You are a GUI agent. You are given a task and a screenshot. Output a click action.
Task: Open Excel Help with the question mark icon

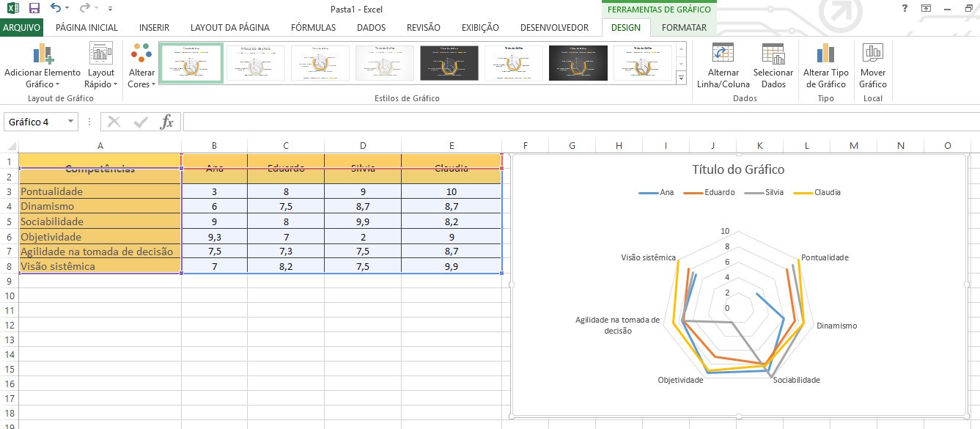tap(904, 8)
